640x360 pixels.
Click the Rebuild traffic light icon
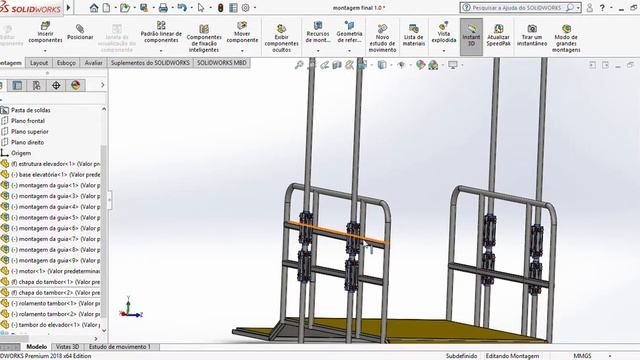(x=220, y=8)
